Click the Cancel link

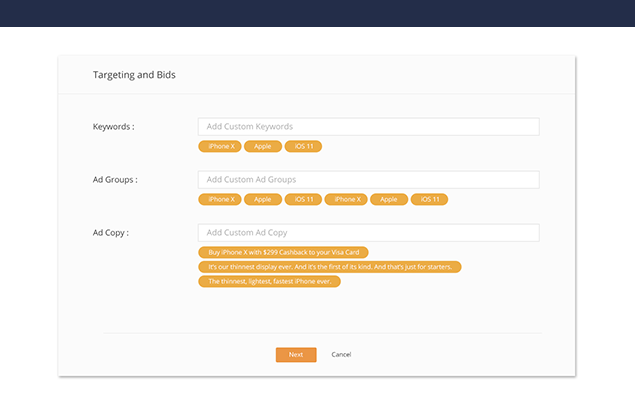(341, 355)
